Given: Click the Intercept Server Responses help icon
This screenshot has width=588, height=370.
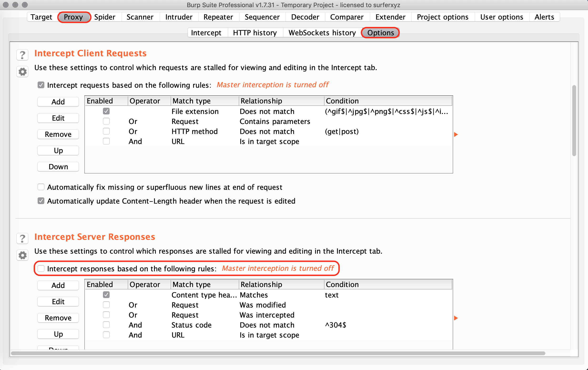Looking at the screenshot, I should pos(22,238).
